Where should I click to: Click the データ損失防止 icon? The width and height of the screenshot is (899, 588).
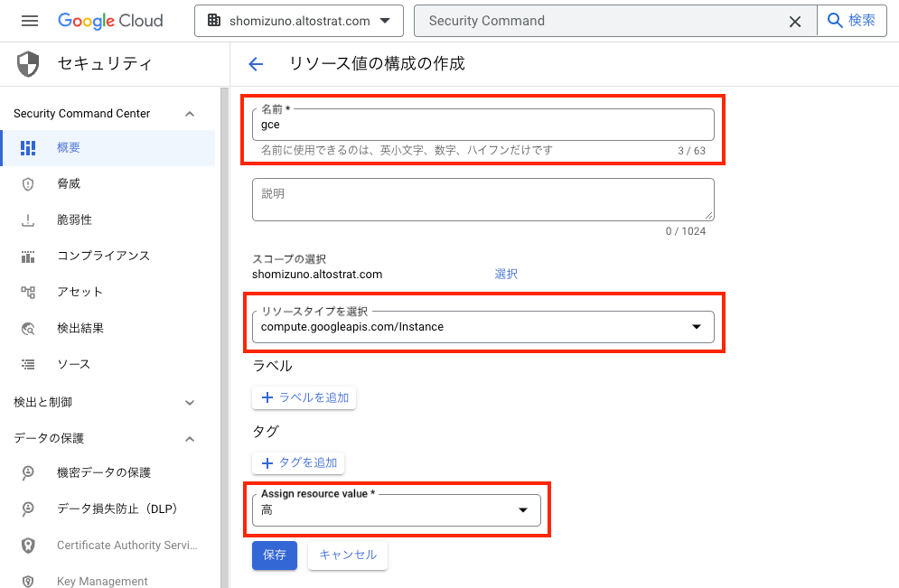click(x=28, y=509)
